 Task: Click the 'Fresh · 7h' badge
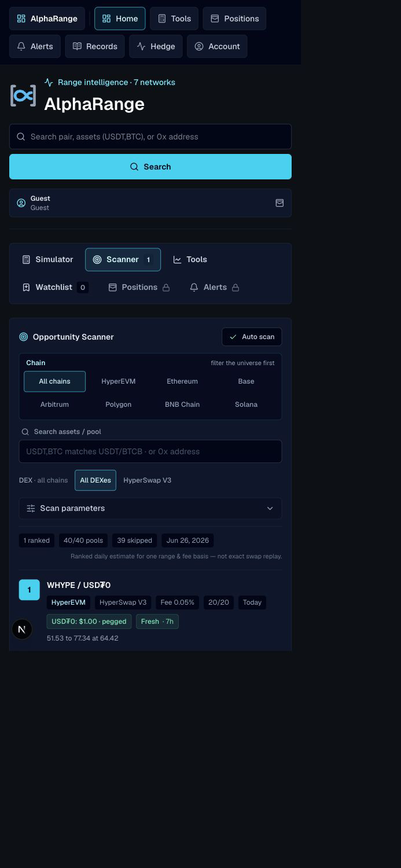pyautogui.click(x=157, y=621)
